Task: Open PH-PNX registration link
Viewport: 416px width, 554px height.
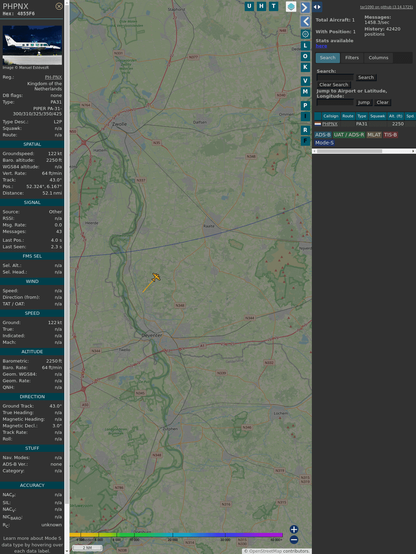Action: pyautogui.click(x=53, y=77)
